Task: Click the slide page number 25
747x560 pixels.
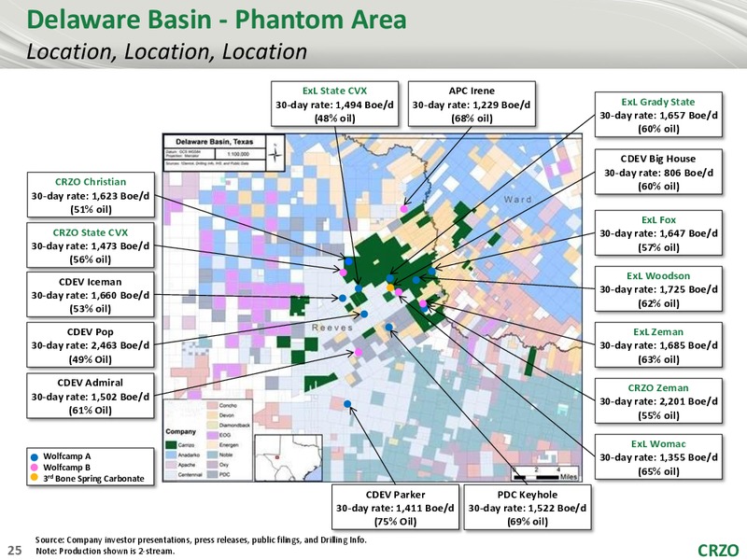Action: pos(15,550)
